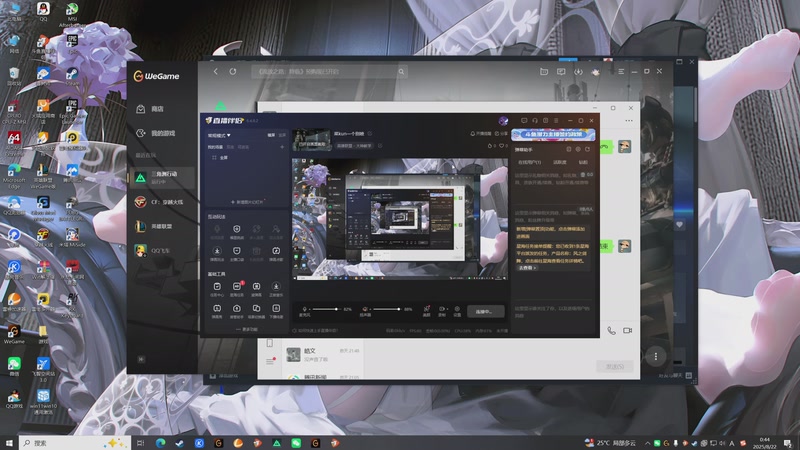Open QQ游戏 desktop shortcut
The width and height of the screenshot is (800, 450).
[14, 399]
